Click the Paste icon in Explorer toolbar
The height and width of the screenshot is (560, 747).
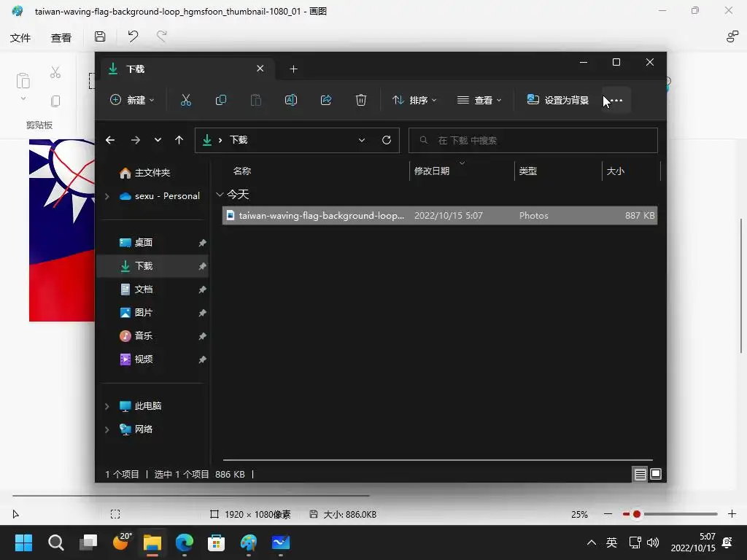[x=256, y=100]
